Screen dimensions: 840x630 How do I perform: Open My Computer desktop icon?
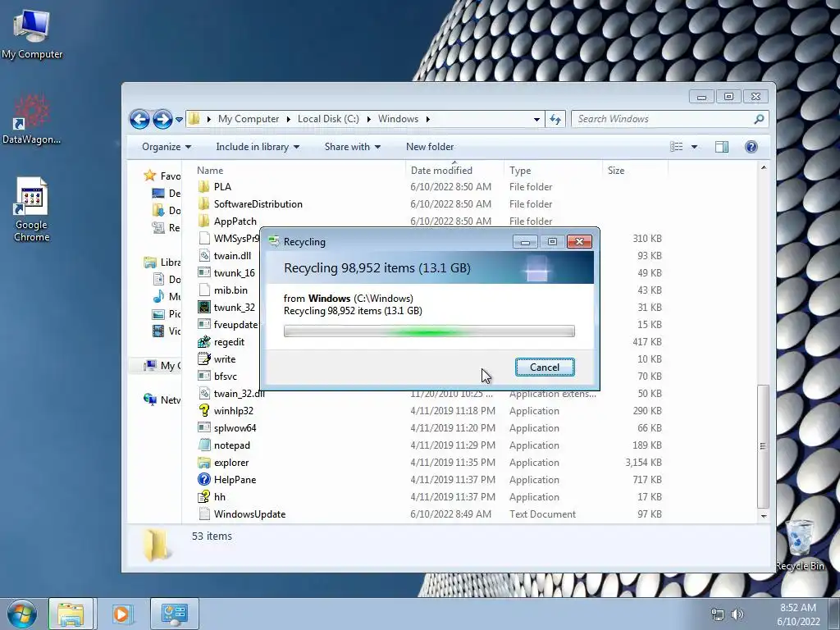32,34
